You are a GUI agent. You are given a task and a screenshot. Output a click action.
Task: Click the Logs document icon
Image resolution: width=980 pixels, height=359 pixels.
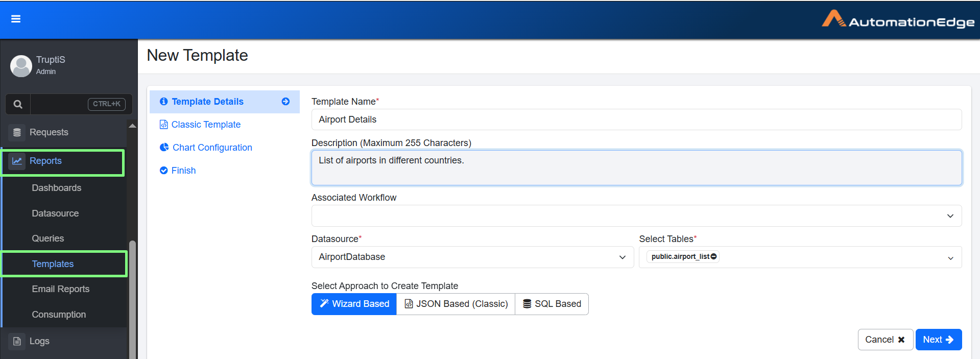click(x=17, y=341)
